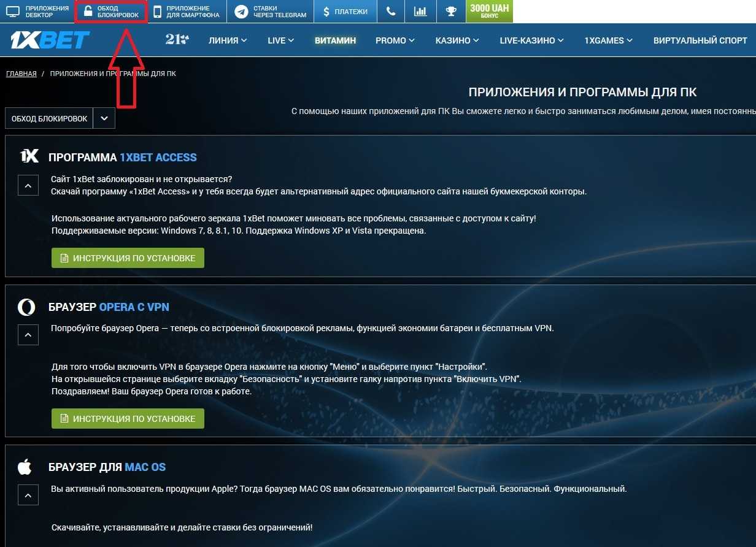The width and height of the screenshot is (756, 547).
Task: Click СТАВКИ ЧЕРЕЗ TELEGRAM label
Action: click(280, 12)
